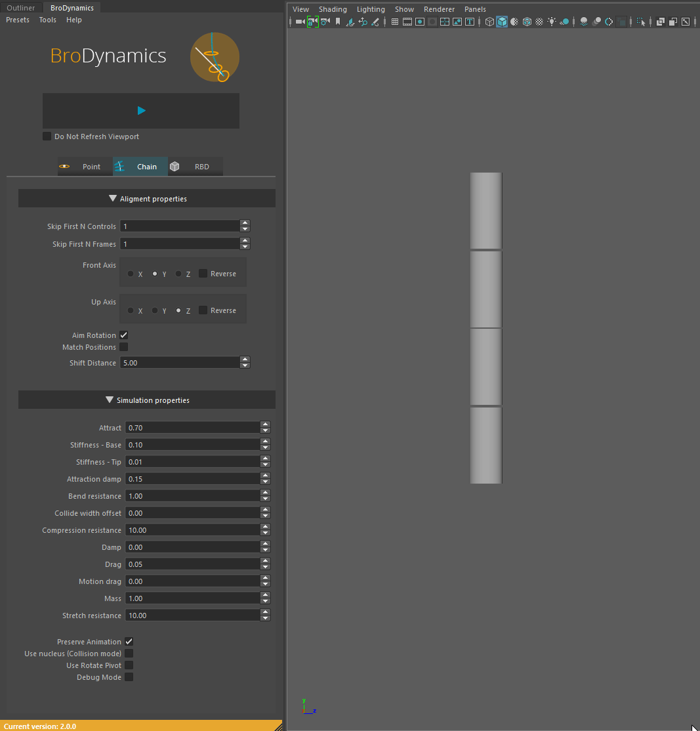The width and height of the screenshot is (700, 731).
Task: Click the Grease Pencil icon
Action: point(375,22)
